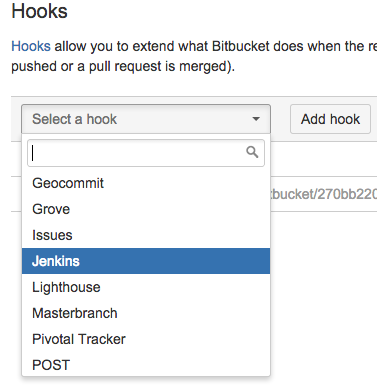
Task: Pick the Issues hook option
Action: pyautogui.click(x=146, y=235)
